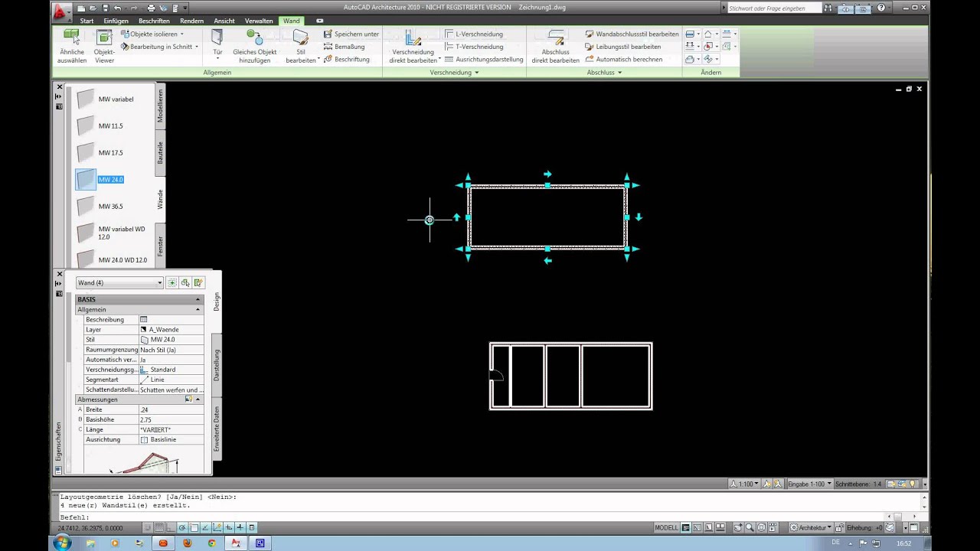Open the Wand (4) object selection dropdown
This screenshot has height=551, width=980.
point(119,283)
